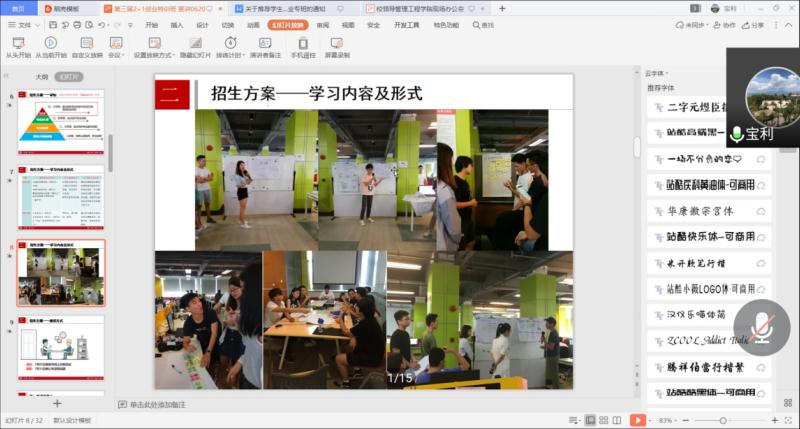The height and width of the screenshot is (429, 800).
Task: Start 屏幕录制 screen recording
Action: [337, 44]
